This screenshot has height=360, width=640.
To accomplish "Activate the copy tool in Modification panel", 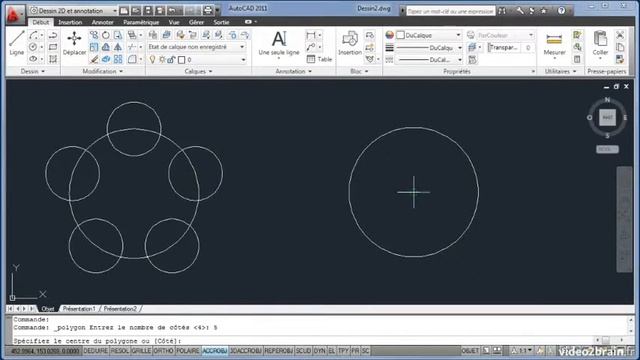I will (x=94, y=35).
